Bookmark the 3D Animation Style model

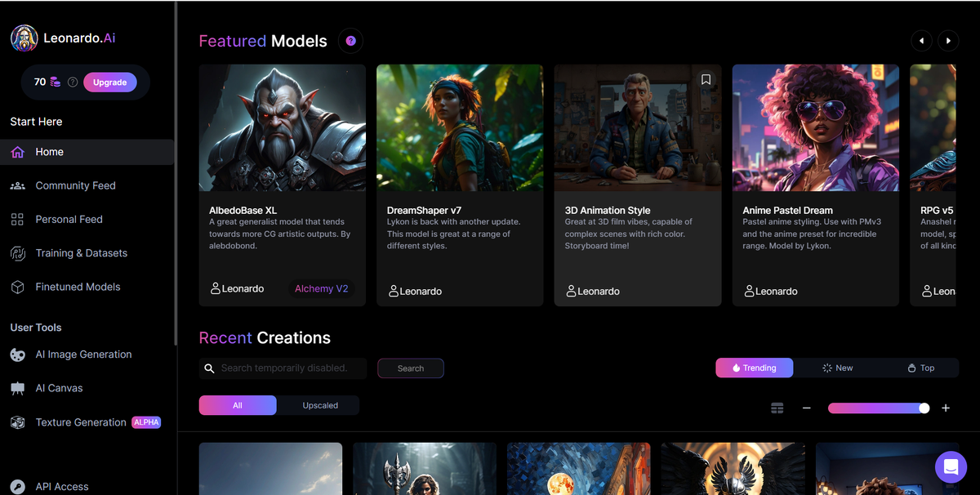click(706, 79)
